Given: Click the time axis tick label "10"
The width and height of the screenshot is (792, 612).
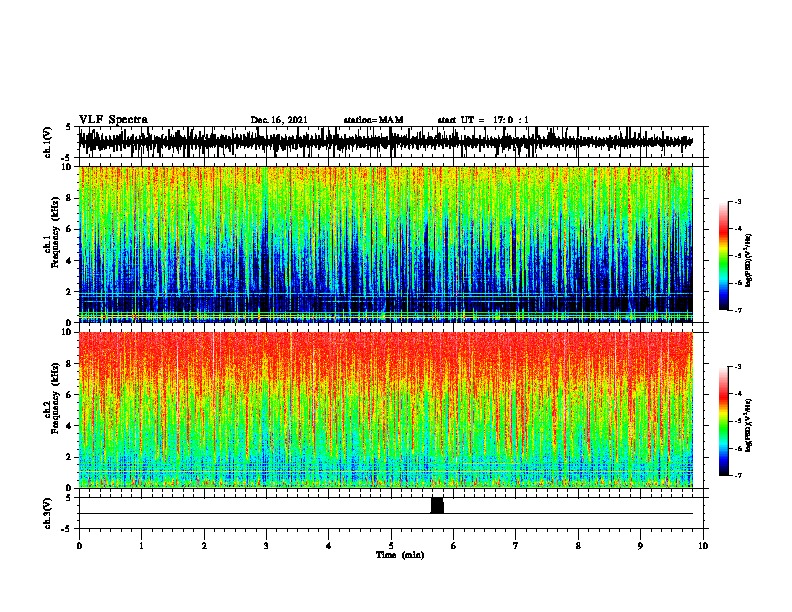Looking at the screenshot, I should (x=703, y=545).
